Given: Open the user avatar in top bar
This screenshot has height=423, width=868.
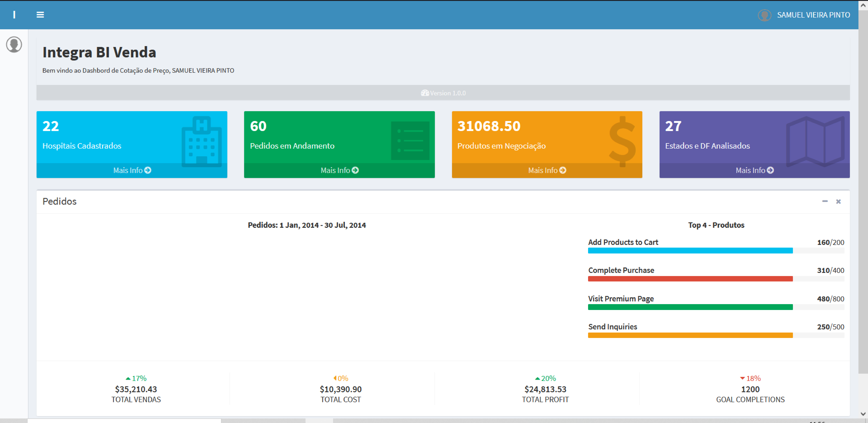Looking at the screenshot, I should pos(765,15).
